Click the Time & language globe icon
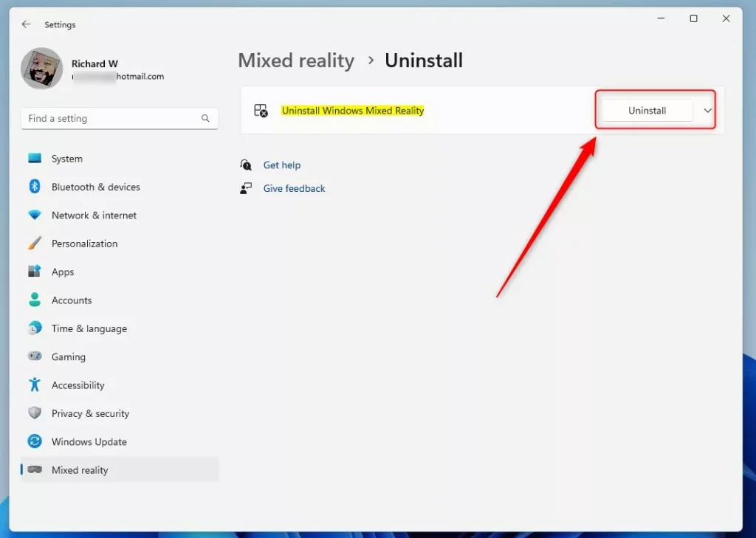756x538 pixels. [35, 328]
